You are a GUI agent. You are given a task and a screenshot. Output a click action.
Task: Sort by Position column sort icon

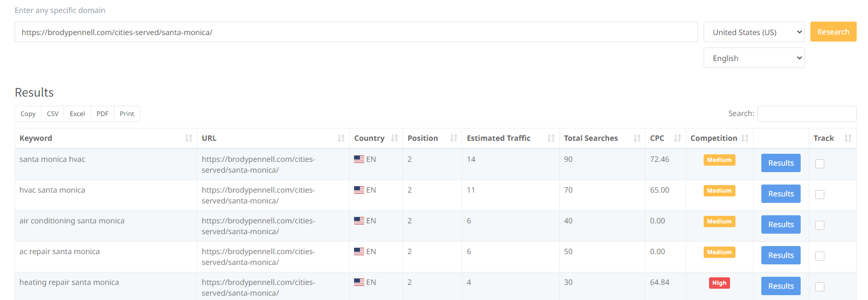click(454, 138)
